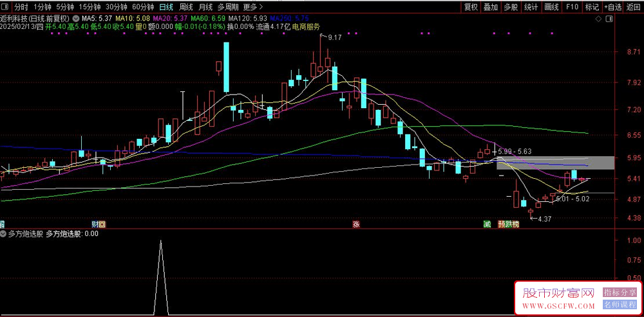Select the 30分钟 period tab
Image resolution: width=644 pixels, height=317 pixels.
pos(116,7)
